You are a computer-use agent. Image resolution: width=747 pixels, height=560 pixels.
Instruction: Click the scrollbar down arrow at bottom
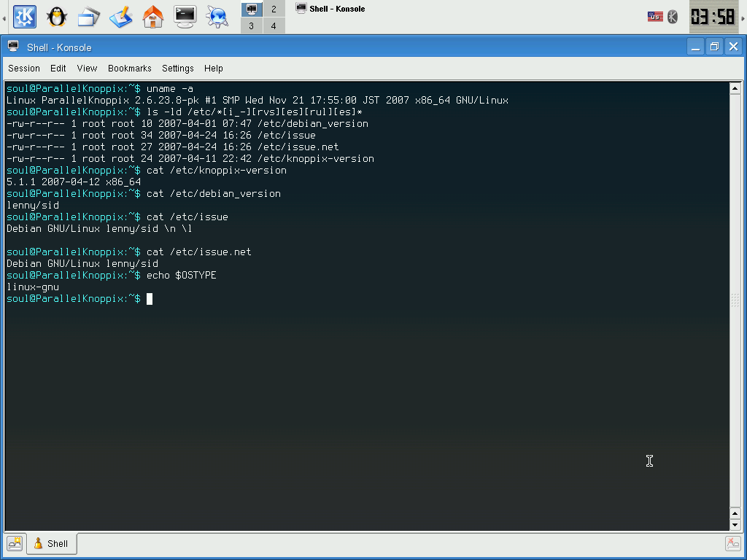pos(735,525)
